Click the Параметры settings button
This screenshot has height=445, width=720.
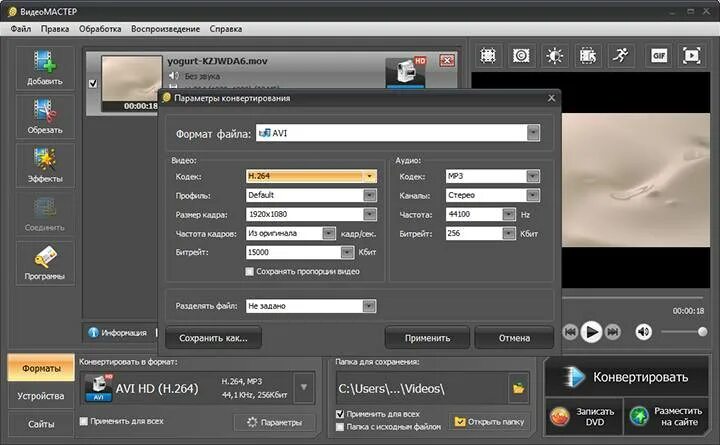(275, 422)
